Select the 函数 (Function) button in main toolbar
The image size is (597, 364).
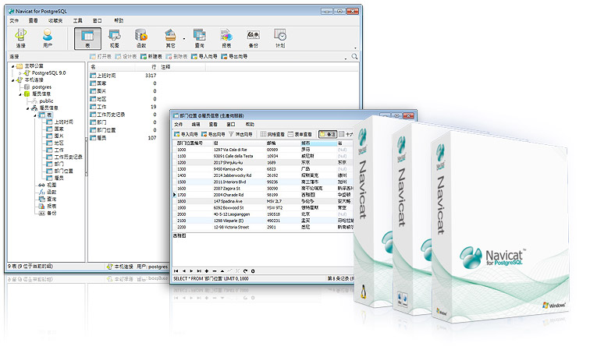point(141,38)
